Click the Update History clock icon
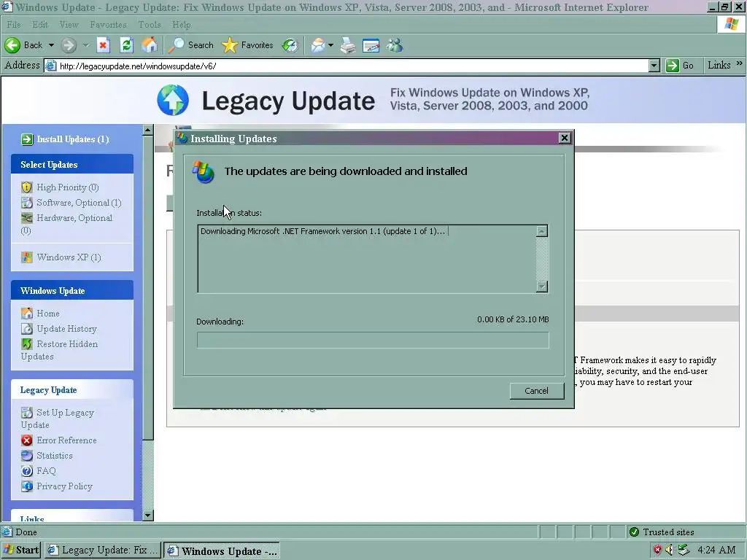The width and height of the screenshot is (747, 560). tap(27, 329)
